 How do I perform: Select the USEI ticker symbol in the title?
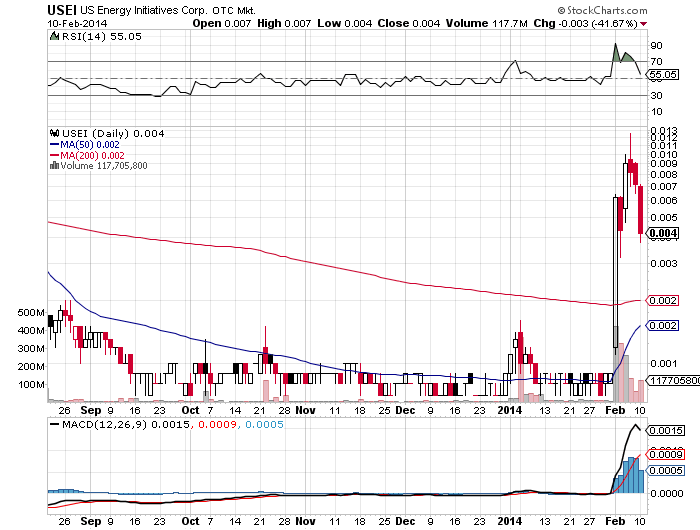point(62,10)
